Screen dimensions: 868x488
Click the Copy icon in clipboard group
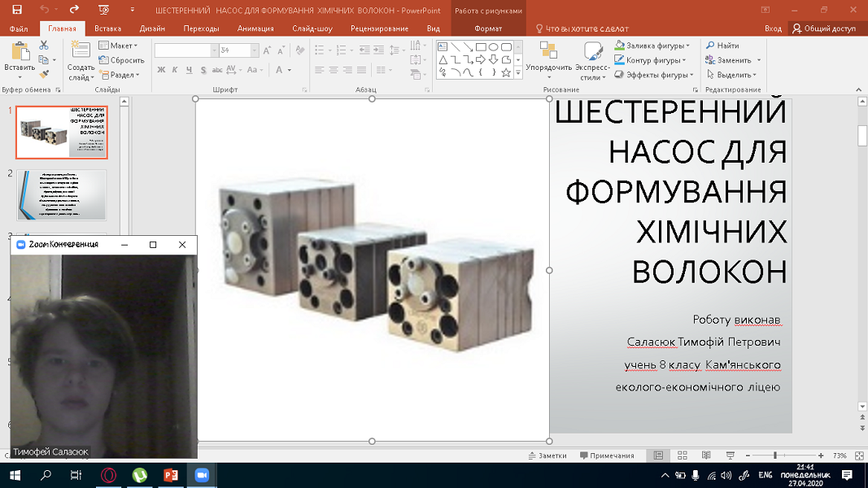click(x=44, y=59)
